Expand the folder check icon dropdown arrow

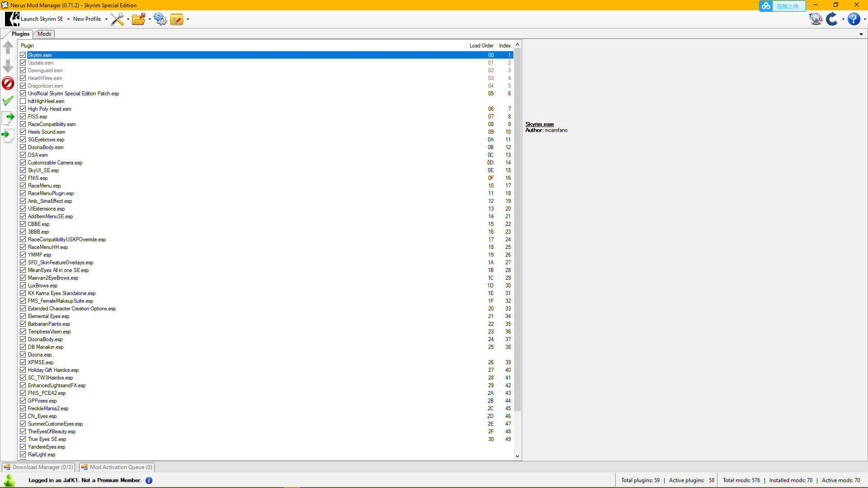(x=188, y=19)
